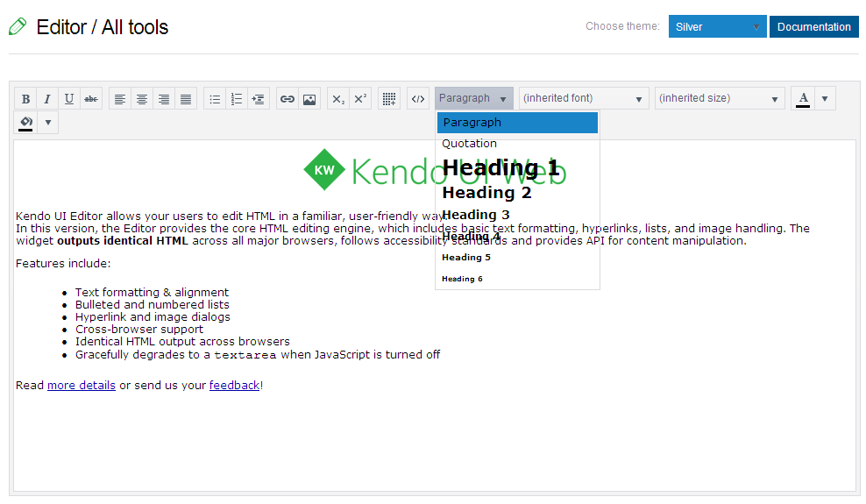Open the font color palette arrow
This screenshot has width=866, height=504.
click(825, 98)
